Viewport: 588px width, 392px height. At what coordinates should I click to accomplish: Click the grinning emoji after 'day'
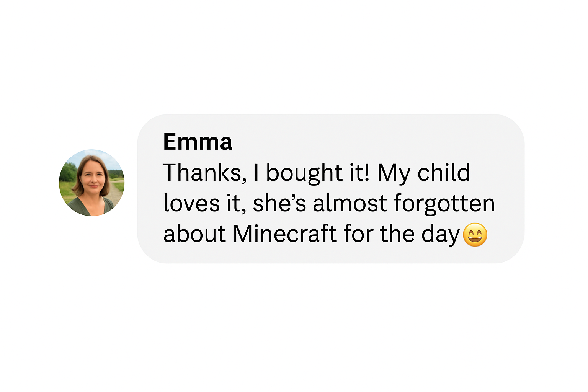pos(475,235)
